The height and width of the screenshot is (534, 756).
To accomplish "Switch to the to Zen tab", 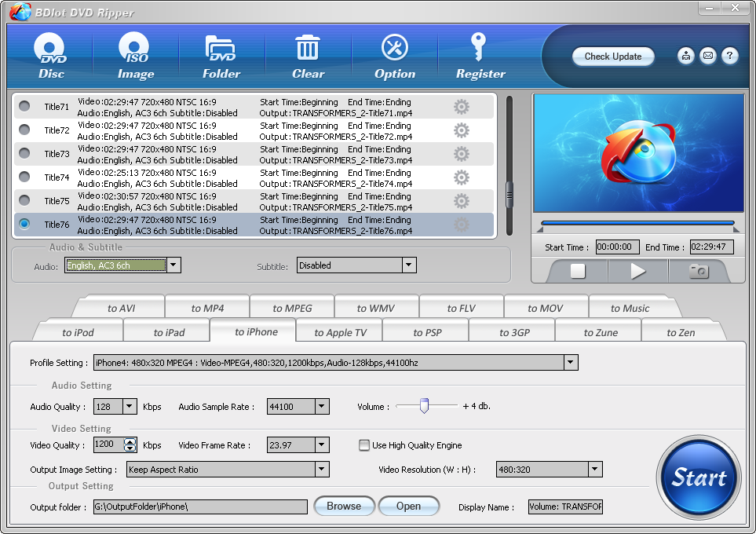I will pyautogui.click(x=681, y=332).
